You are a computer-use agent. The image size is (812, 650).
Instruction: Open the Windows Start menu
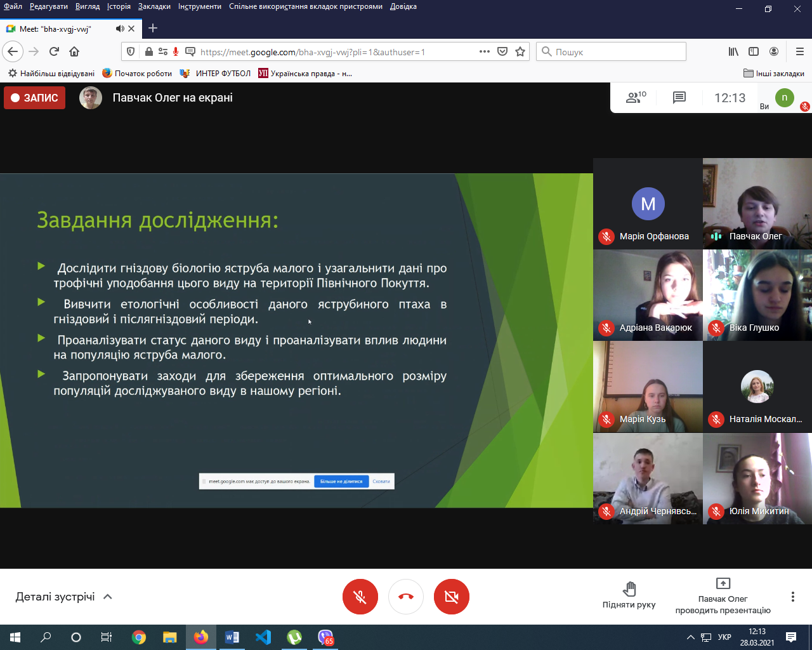(15, 637)
